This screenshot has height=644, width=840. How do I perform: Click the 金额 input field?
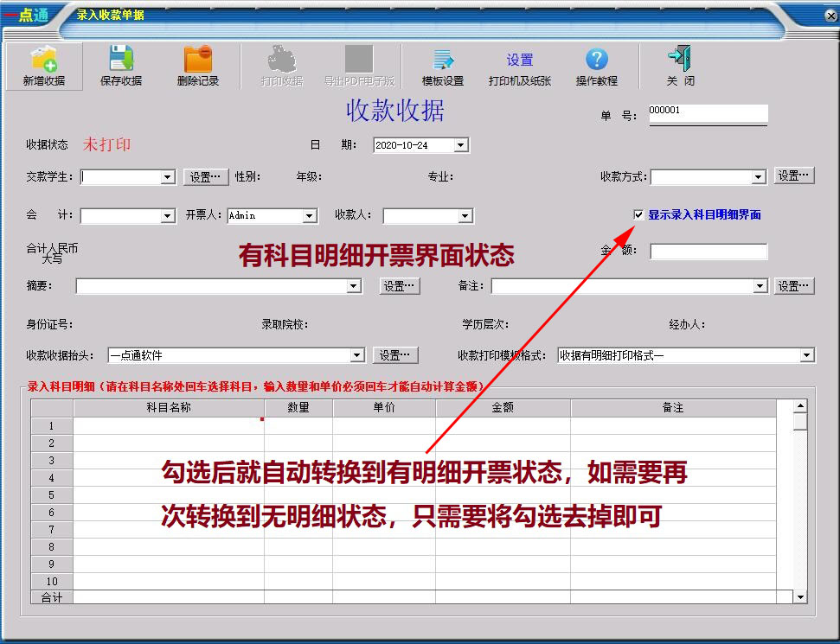[709, 252]
